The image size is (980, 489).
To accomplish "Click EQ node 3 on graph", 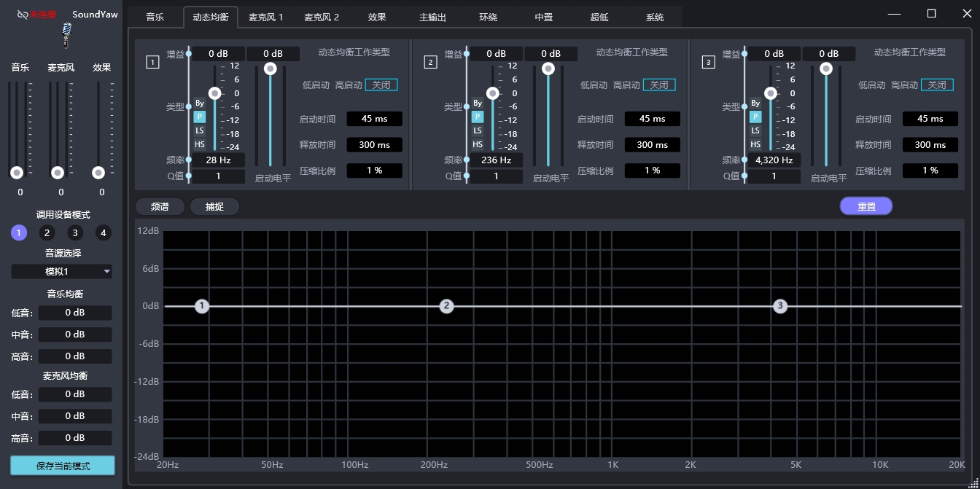I will (780, 306).
